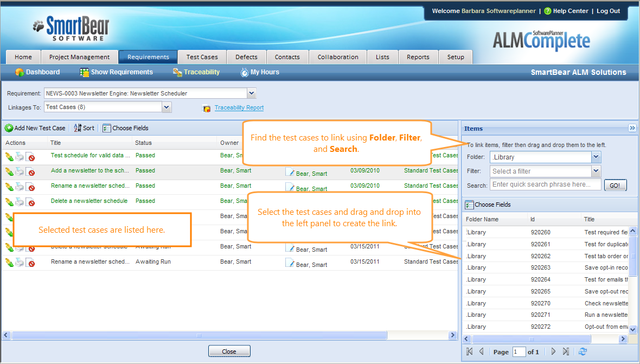Viewport: 640px width, 364px height.
Task: Go to next page in Items pager
Action: pyautogui.click(x=553, y=352)
